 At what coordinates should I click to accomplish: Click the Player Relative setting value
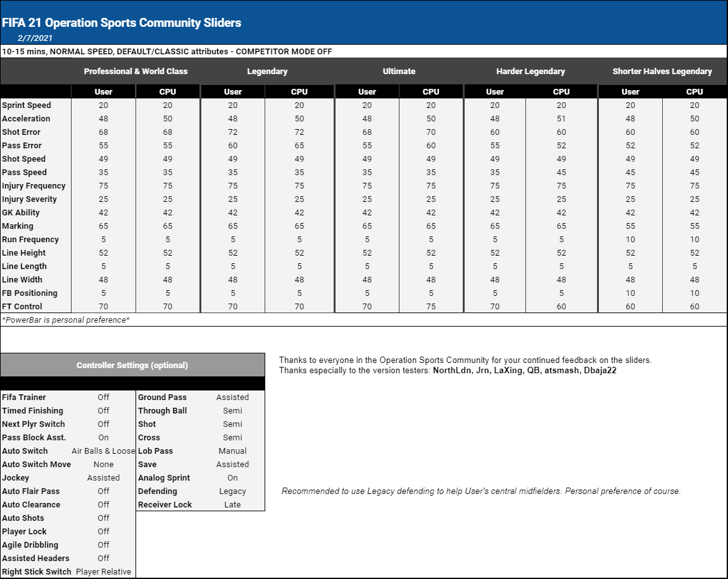pos(103,572)
